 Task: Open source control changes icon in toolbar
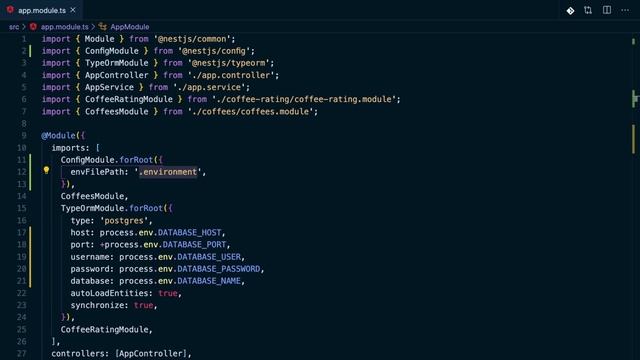pyautogui.click(x=570, y=11)
